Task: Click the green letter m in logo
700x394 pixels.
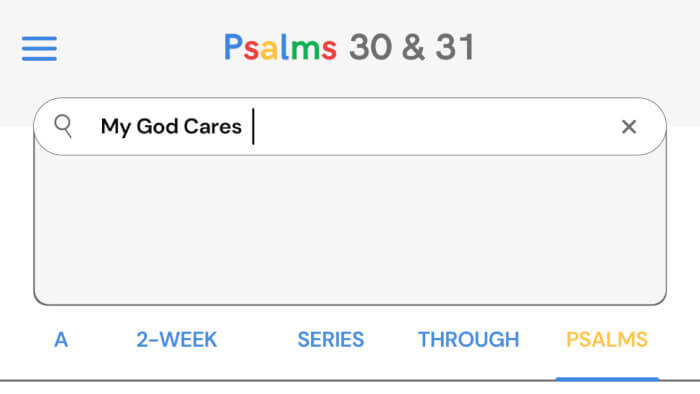Action: [x=305, y=50]
